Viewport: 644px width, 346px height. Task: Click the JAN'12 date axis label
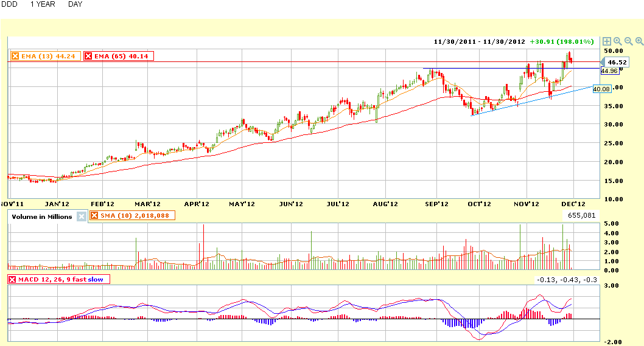(x=57, y=204)
